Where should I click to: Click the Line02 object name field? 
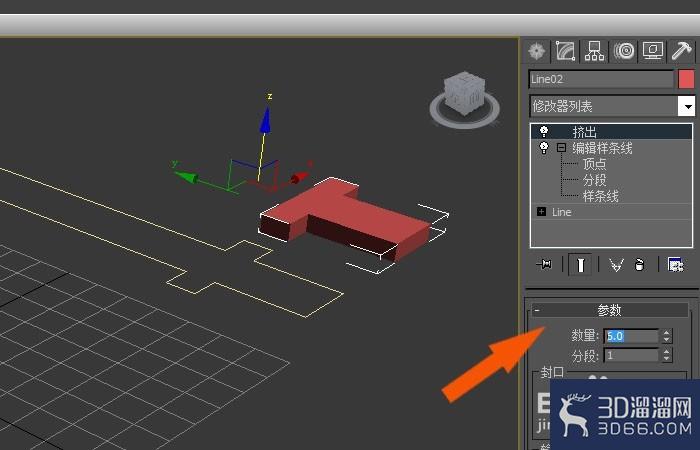tap(601, 79)
